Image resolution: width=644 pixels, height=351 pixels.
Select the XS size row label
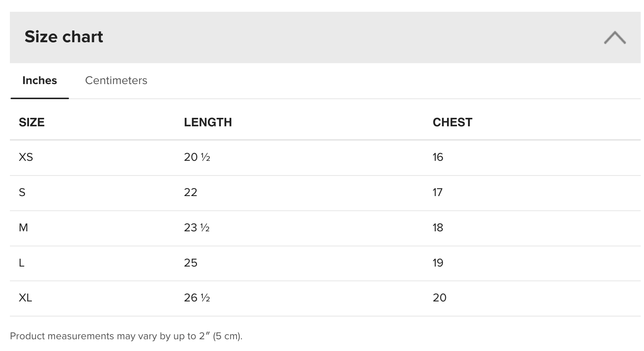pos(26,157)
